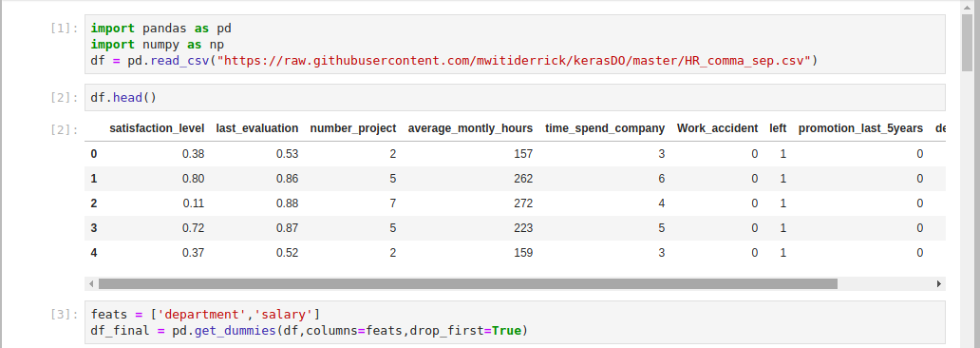The width and height of the screenshot is (980, 348).
Task: Click the right arrow of horizontal scrollbar
Action: click(939, 284)
